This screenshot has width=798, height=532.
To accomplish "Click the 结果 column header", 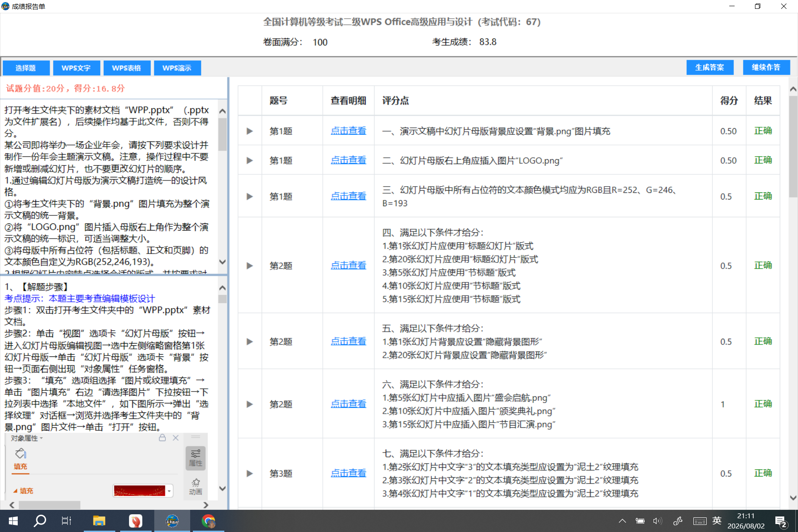I will tap(763, 101).
